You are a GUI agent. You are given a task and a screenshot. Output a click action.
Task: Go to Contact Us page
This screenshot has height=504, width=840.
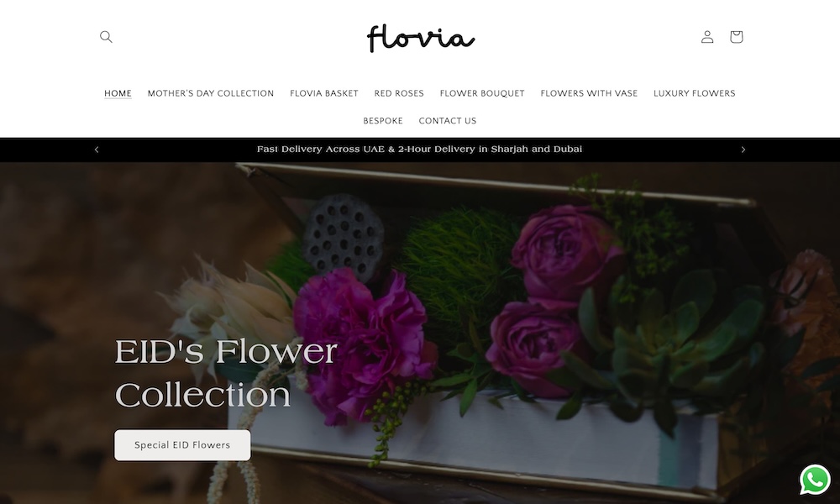(x=448, y=121)
